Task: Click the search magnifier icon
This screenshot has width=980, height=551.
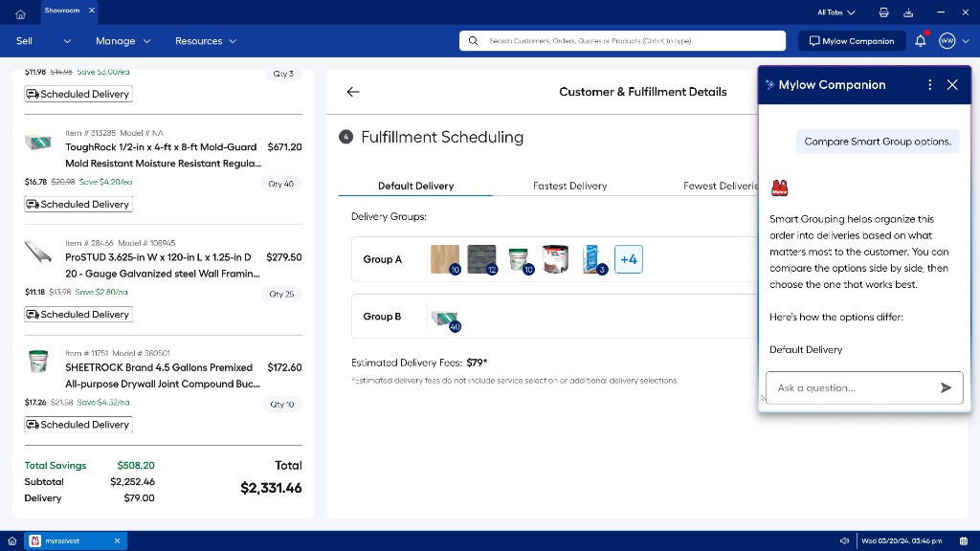Action: [x=473, y=41]
